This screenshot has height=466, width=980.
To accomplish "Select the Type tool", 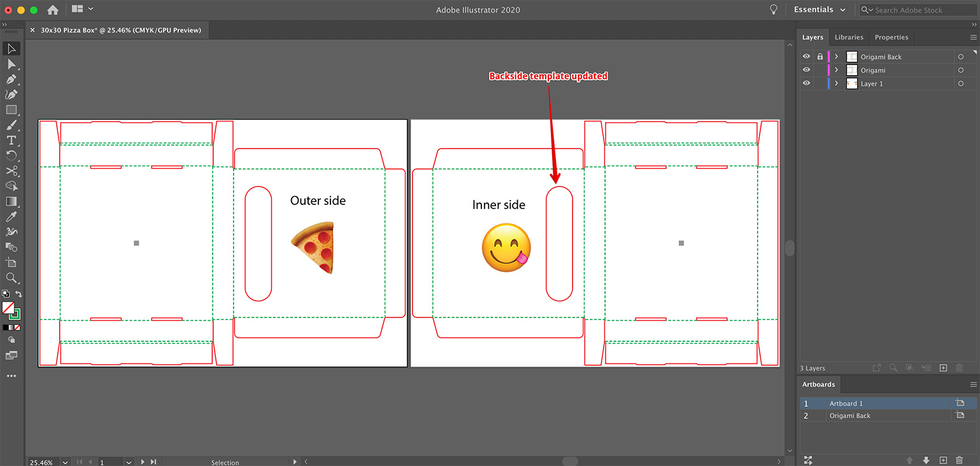I will click(x=11, y=141).
